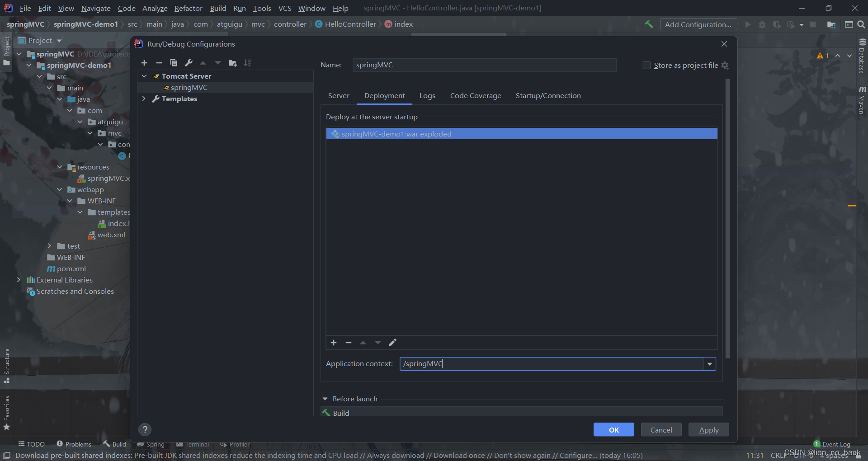
Task: Click Build task in Before launch
Action: [x=522, y=413]
